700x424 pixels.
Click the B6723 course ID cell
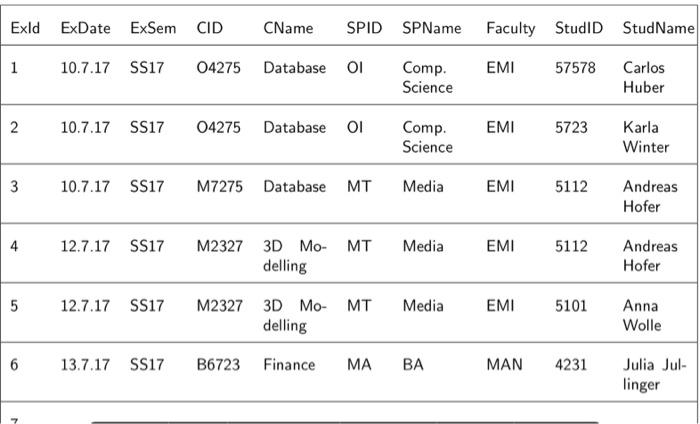tap(218, 365)
